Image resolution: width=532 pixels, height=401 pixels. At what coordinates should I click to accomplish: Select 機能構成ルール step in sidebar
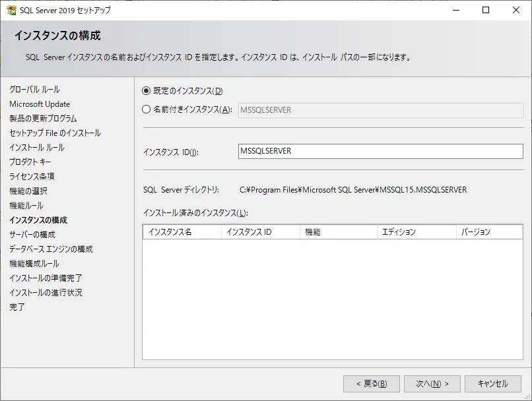(x=34, y=263)
